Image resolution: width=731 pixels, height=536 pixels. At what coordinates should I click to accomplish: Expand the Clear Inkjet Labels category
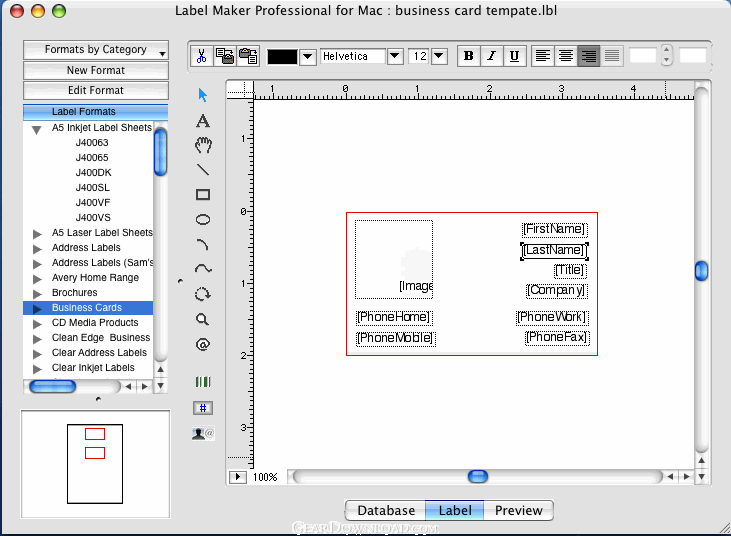pos(37,369)
